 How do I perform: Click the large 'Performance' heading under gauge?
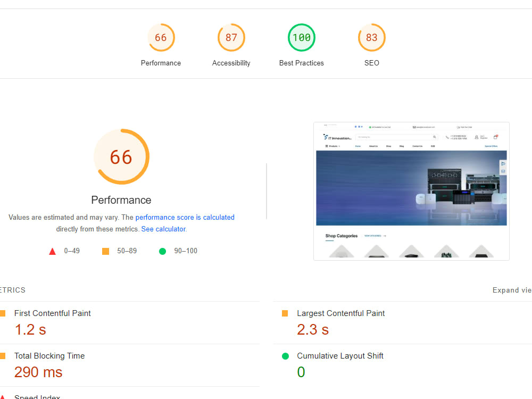coord(121,200)
